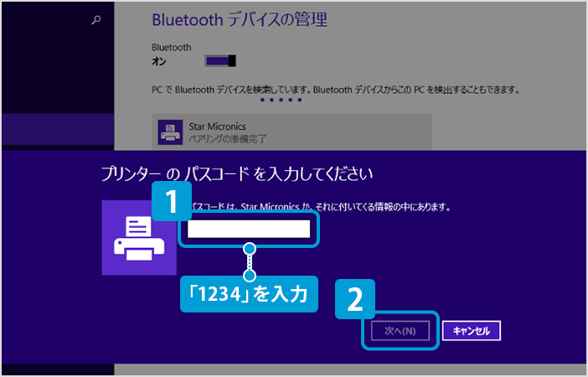Click the 次へ(N) button

click(x=400, y=331)
